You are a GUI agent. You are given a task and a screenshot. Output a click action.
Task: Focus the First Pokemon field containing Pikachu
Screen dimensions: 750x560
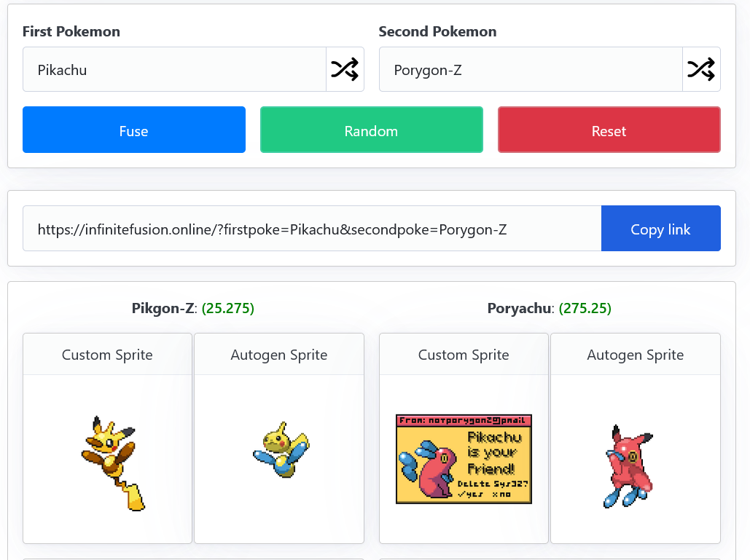(x=174, y=70)
